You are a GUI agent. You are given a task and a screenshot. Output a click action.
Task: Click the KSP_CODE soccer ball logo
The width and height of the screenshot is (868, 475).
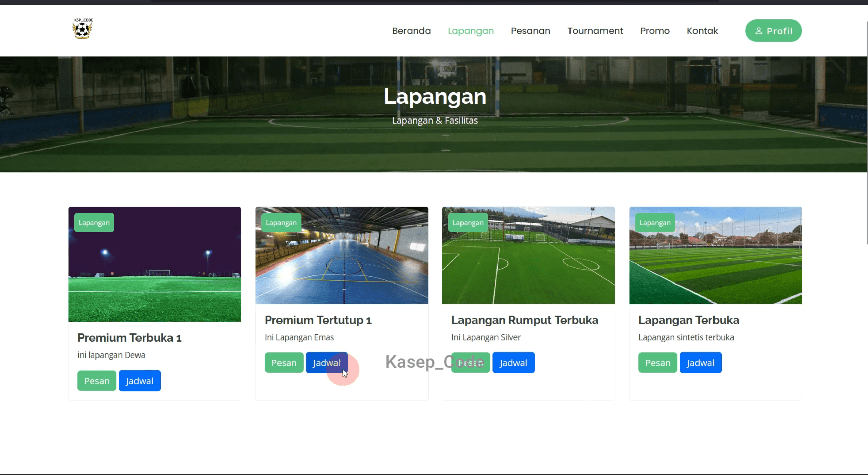83,29
